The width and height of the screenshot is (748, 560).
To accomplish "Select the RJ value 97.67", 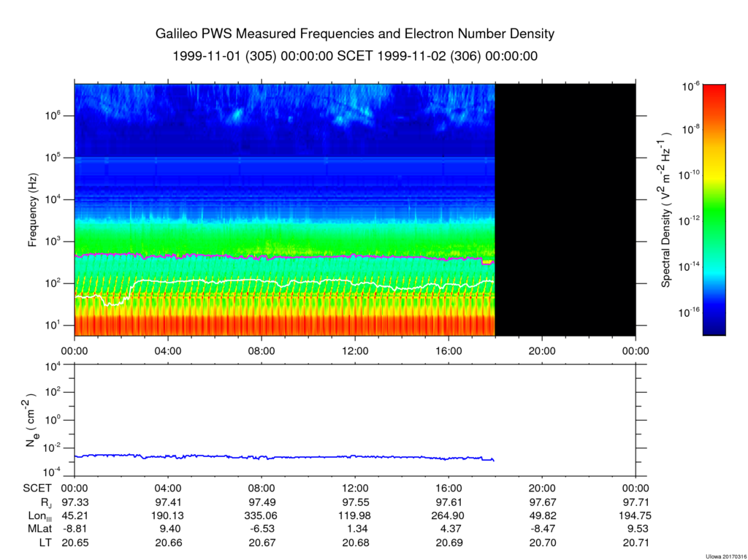I will coord(543,502).
